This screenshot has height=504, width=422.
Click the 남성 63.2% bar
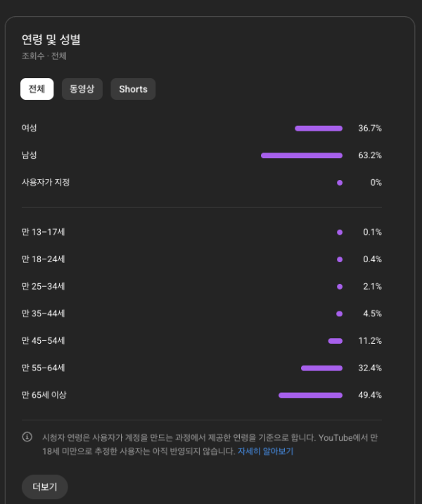tap(302, 155)
